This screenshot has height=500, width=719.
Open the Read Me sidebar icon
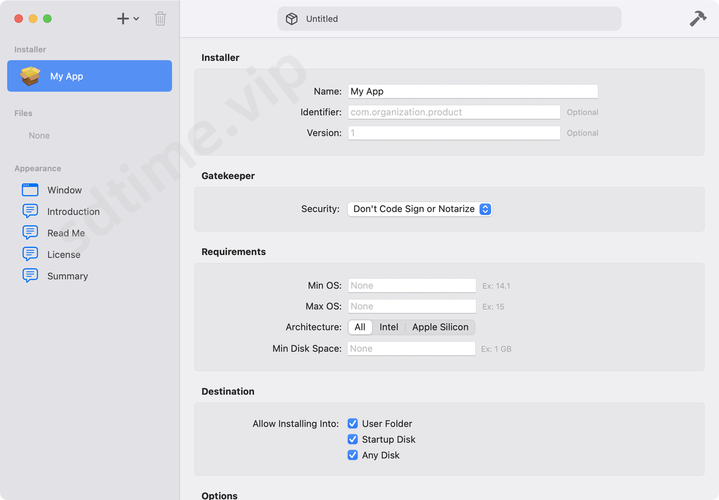[x=30, y=233]
